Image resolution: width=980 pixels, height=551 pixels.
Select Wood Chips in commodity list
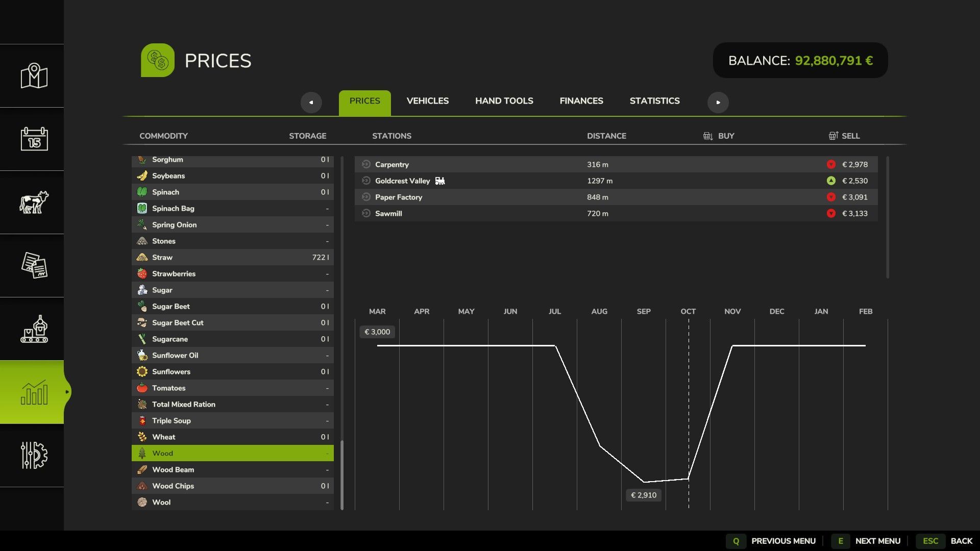point(232,486)
